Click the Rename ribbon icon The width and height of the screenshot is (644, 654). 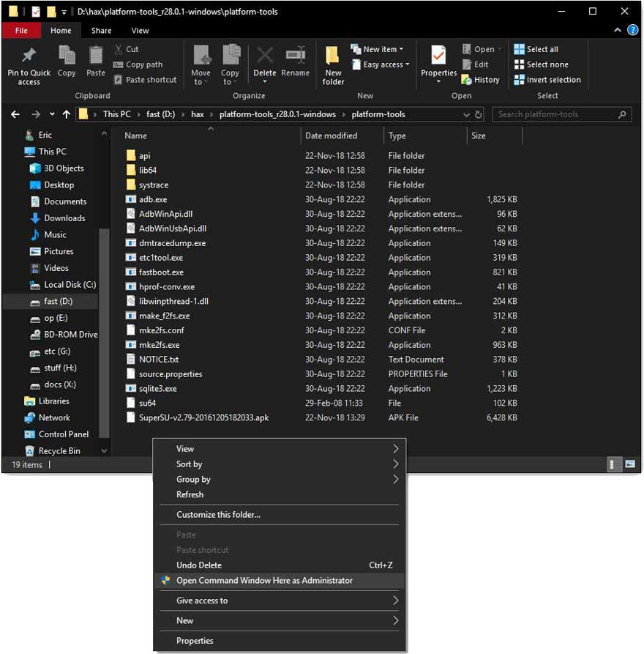(x=295, y=62)
